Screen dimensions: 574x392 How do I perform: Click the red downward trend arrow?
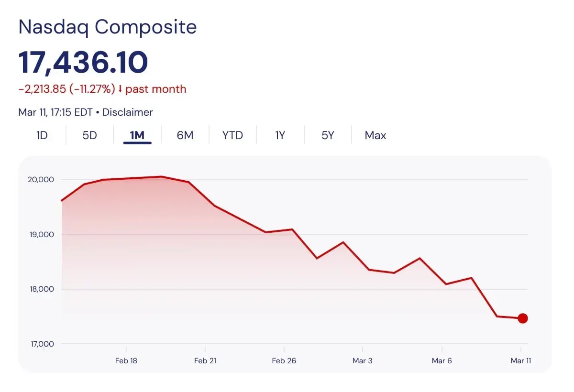(120, 89)
